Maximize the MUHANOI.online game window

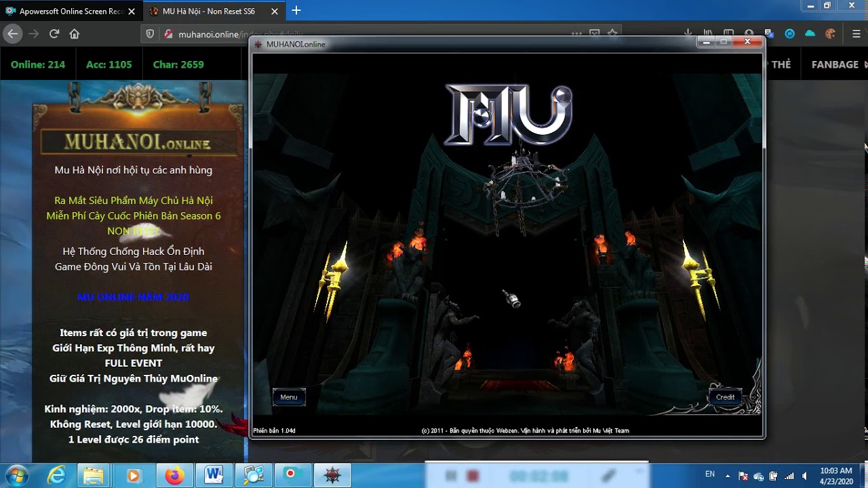(724, 42)
